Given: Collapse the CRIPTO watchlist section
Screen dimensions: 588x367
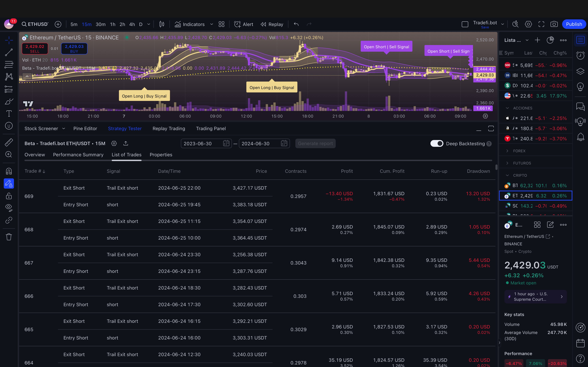Looking at the screenshot, I should click(507, 175).
